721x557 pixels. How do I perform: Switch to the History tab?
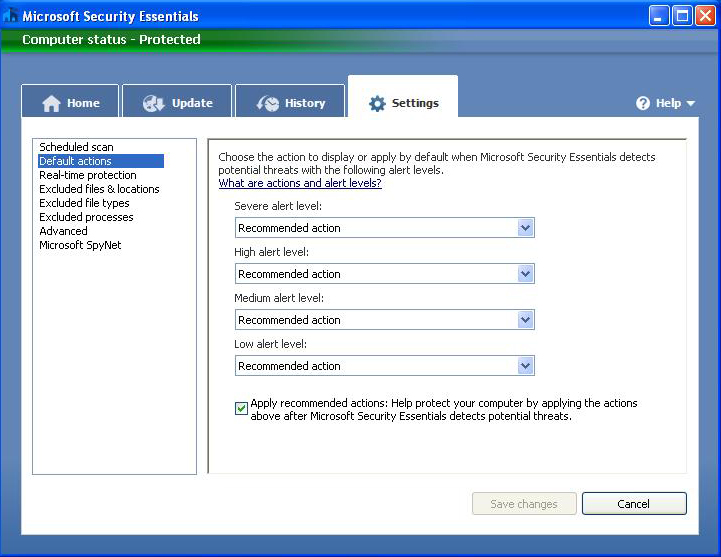pyautogui.click(x=291, y=103)
